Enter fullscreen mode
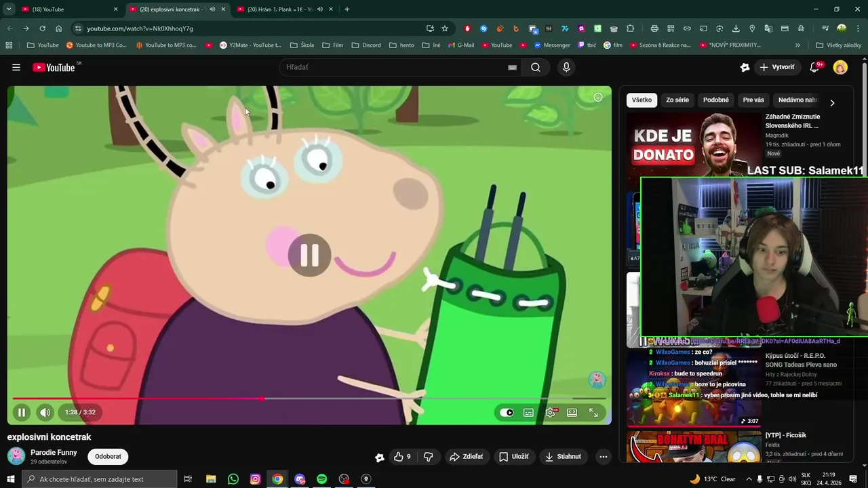Image resolution: width=868 pixels, height=488 pixels. (x=593, y=412)
